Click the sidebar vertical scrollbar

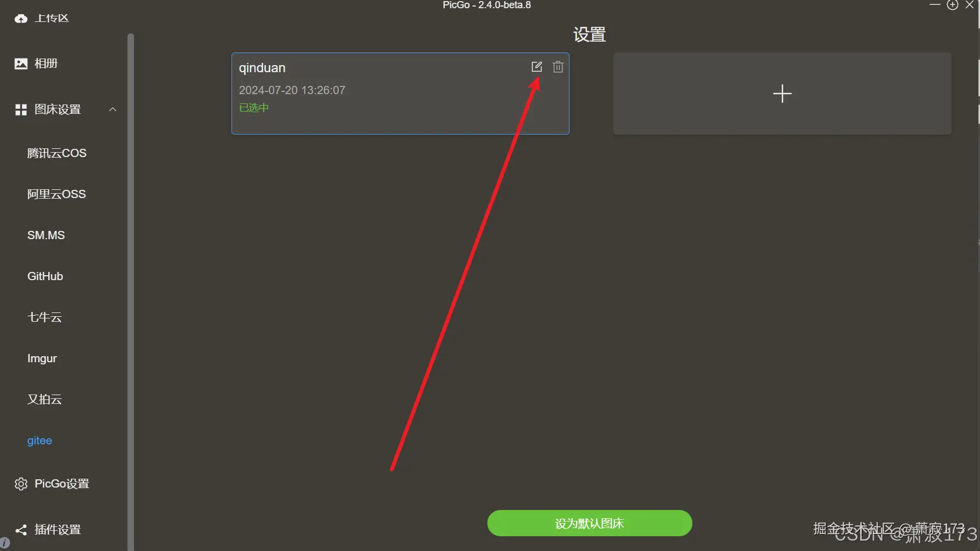pyautogui.click(x=130, y=290)
